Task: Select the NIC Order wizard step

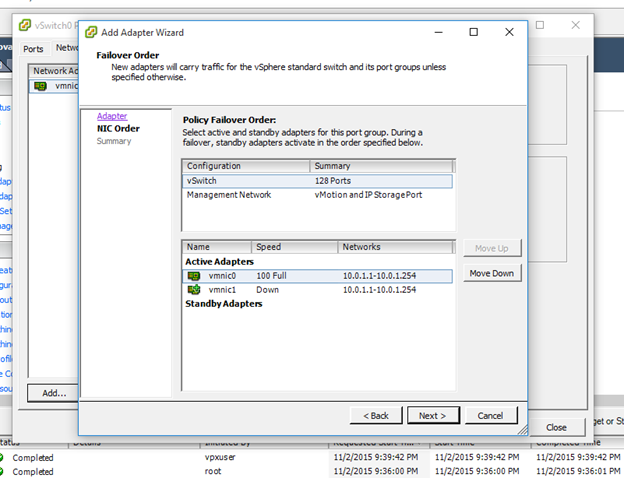Action: point(118,129)
